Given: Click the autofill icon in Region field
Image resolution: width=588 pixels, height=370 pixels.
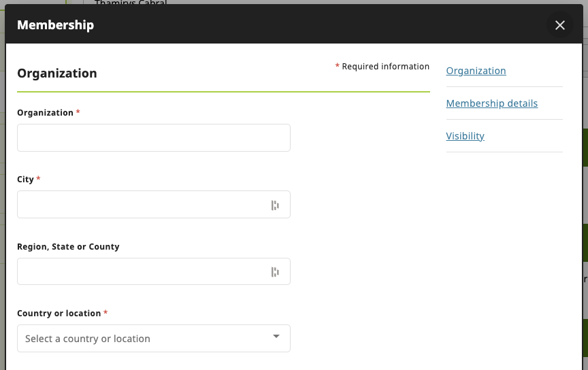Looking at the screenshot, I should click(275, 272).
